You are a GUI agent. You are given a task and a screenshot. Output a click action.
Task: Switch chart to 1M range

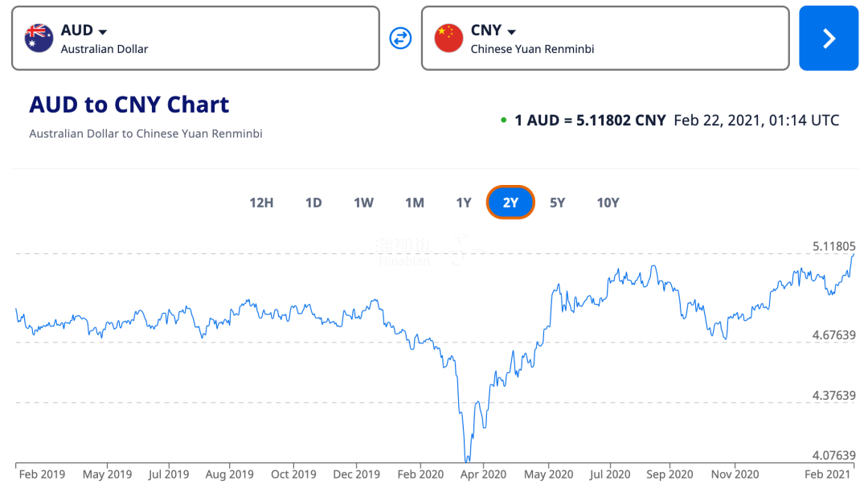415,203
